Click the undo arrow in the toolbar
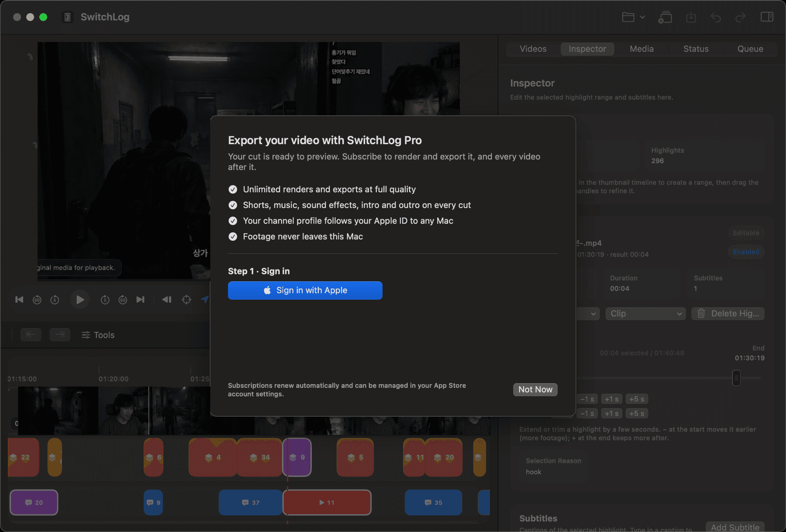This screenshot has width=786, height=532. pyautogui.click(x=716, y=17)
